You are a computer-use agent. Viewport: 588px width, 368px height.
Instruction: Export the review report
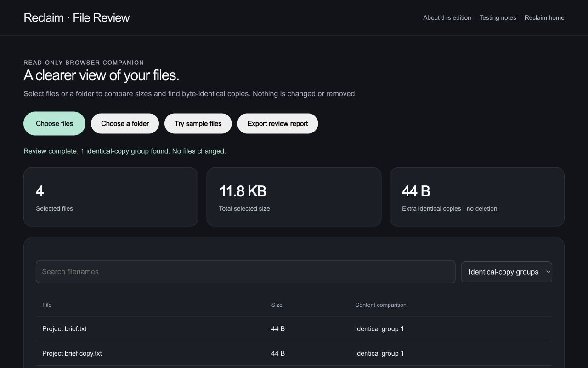click(277, 123)
